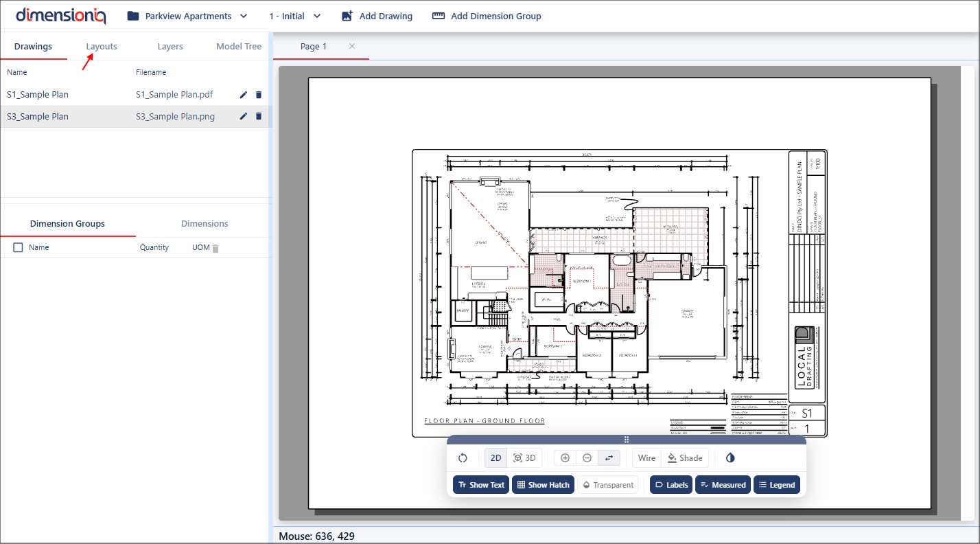Click the contrast half-circle icon
The height and width of the screenshot is (544, 980).
(730, 458)
